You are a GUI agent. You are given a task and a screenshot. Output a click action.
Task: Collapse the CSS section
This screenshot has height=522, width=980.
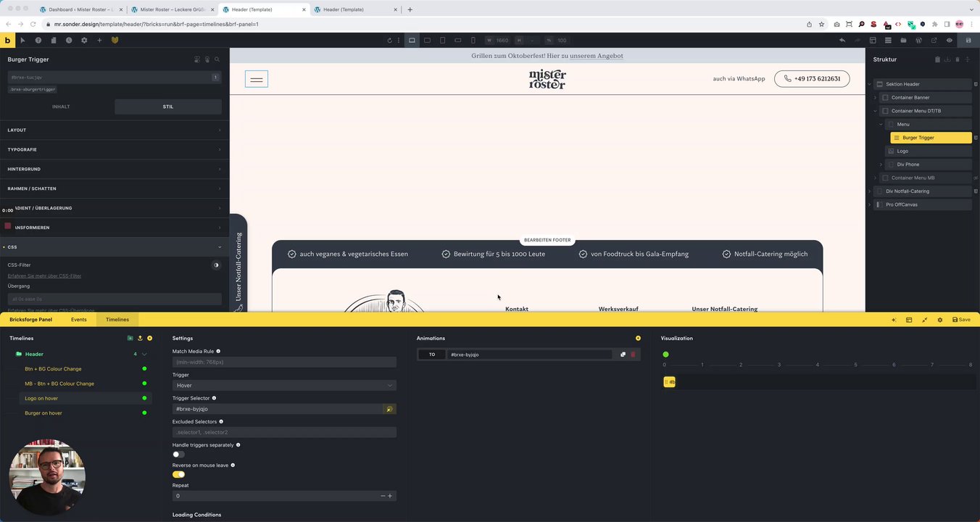coord(115,247)
